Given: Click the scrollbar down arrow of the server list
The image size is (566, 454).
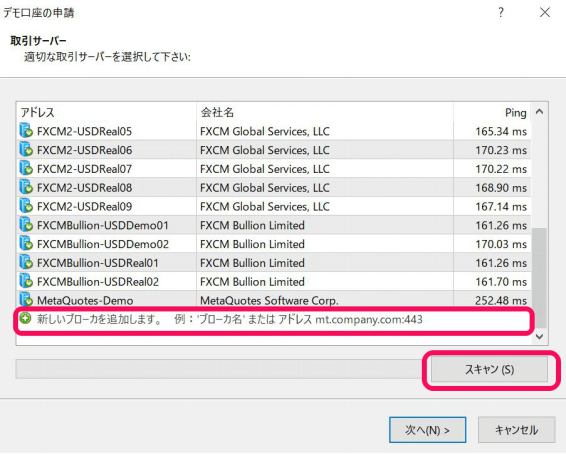Looking at the screenshot, I should [x=539, y=336].
